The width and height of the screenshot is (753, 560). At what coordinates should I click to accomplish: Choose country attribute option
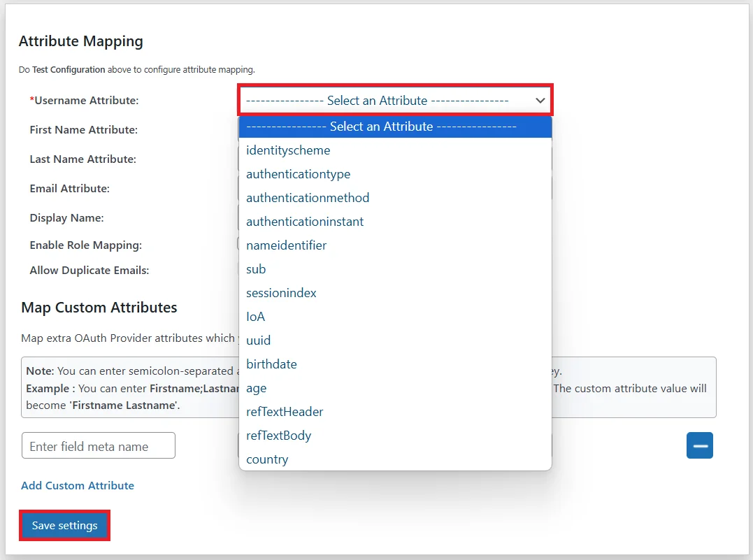click(x=395, y=459)
